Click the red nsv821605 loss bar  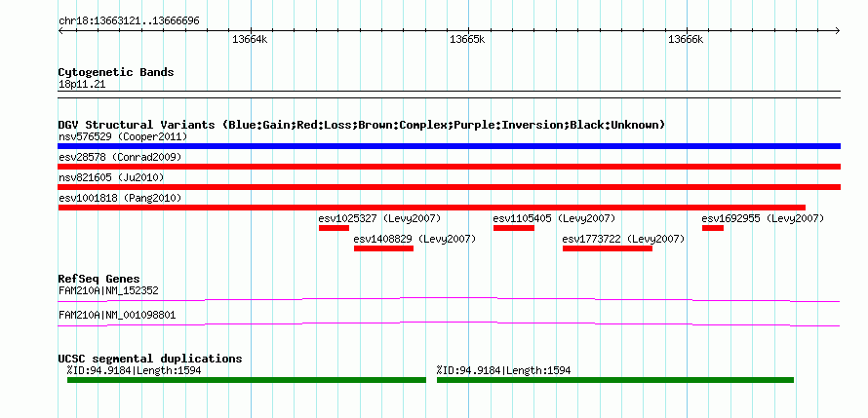click(x=449, y=187)
